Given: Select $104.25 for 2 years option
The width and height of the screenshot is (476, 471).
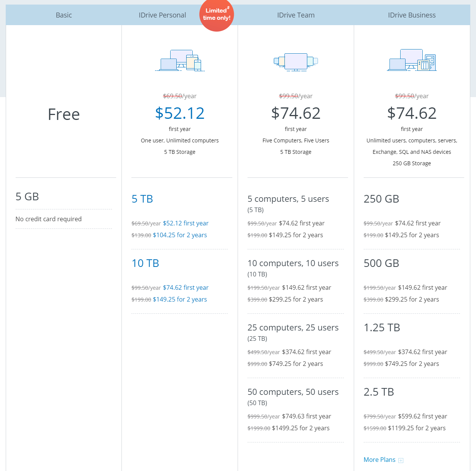Looking at the screenshot, I should (x=180, y=235).
